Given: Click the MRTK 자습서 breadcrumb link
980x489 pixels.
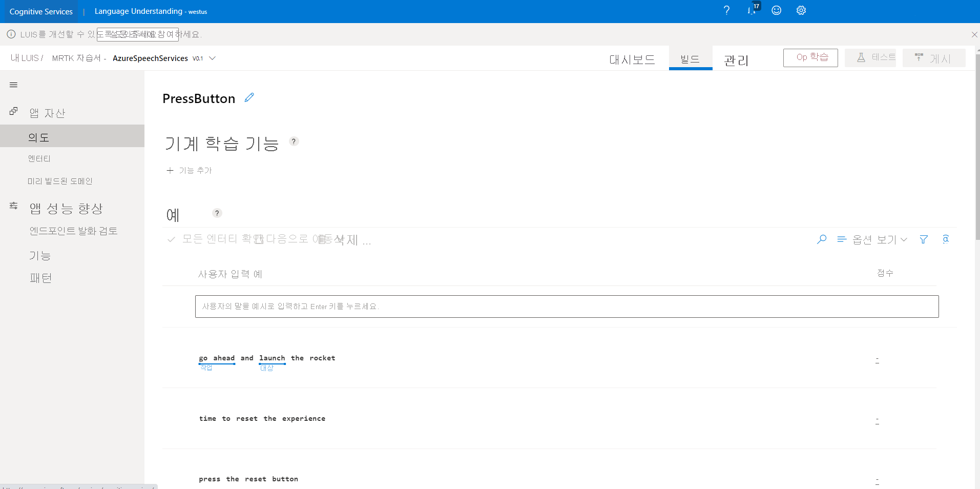Looking at the screenshot, I should tap(76, 58).
